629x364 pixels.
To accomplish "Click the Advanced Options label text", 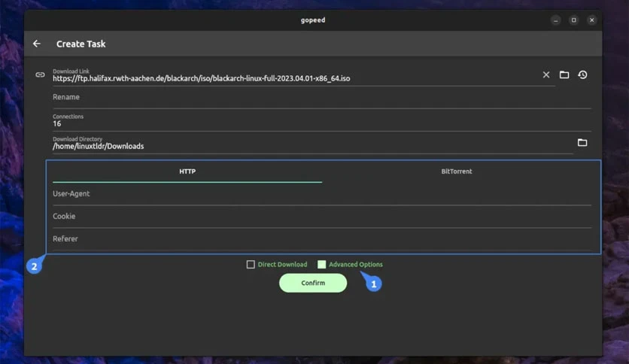I will [356, 265].
